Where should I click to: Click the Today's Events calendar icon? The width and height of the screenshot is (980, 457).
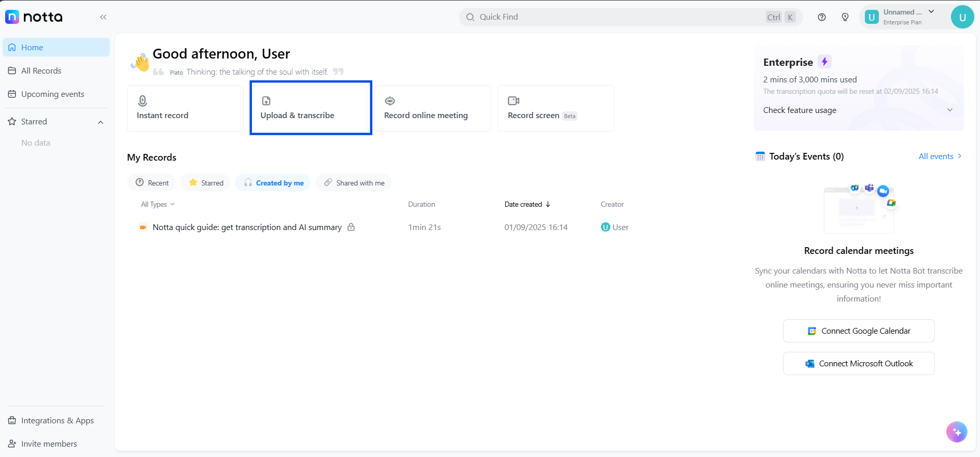coord(760,156)
